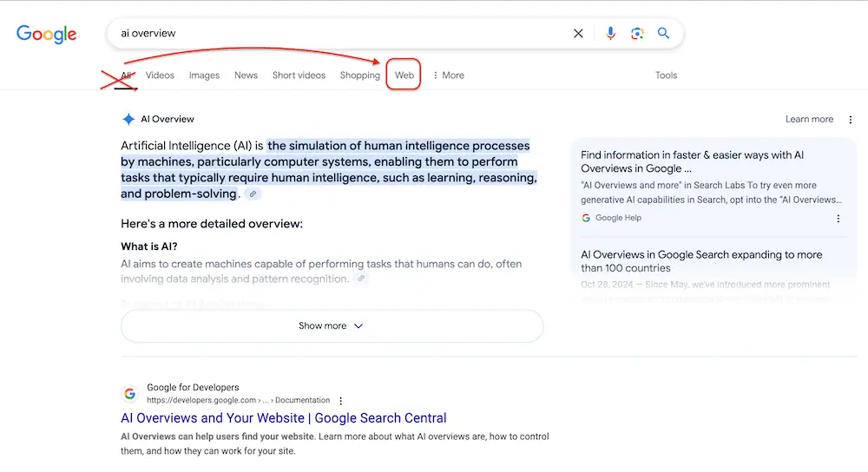The height and width of the screenshot is (472, 868).
Task: Click source link icon after "pattern recognition"
Action: coord(361,279)
